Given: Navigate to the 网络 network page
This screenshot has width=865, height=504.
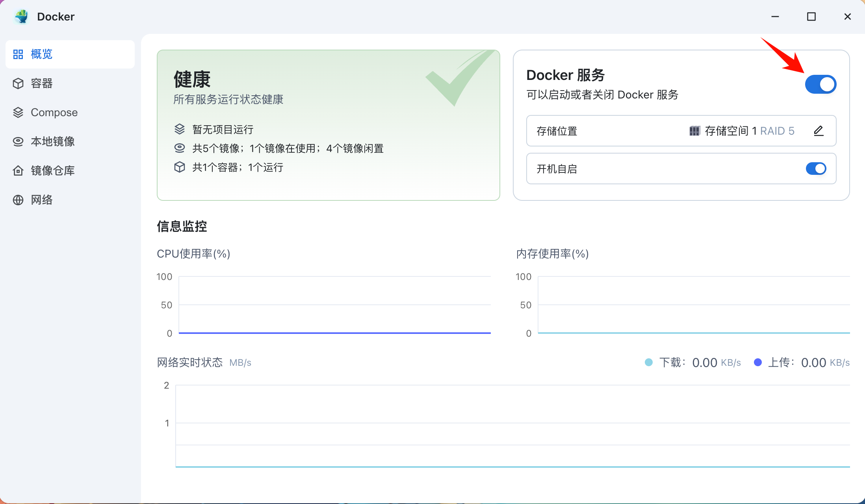Looking at the screenshot, I should click(x=70, y=200).
